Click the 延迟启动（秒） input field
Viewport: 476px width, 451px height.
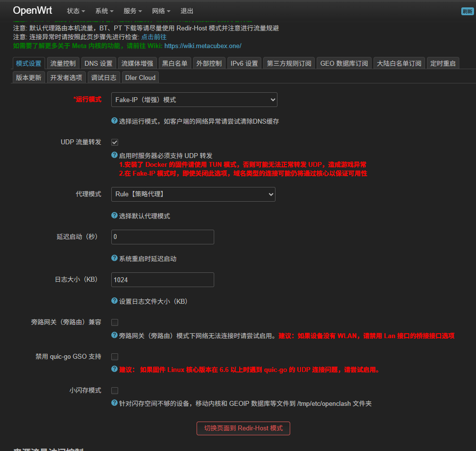pos(163,237)
